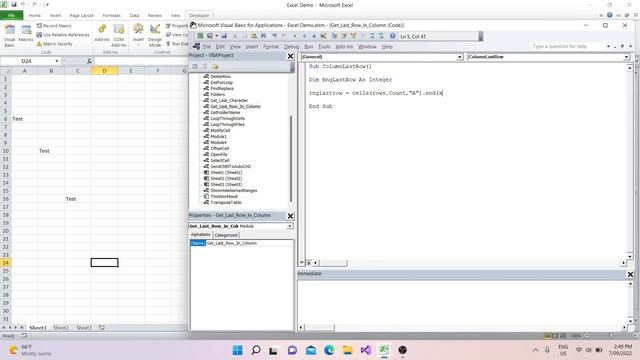
Task: Open the VBA File menu
Action: coord(207,47)
